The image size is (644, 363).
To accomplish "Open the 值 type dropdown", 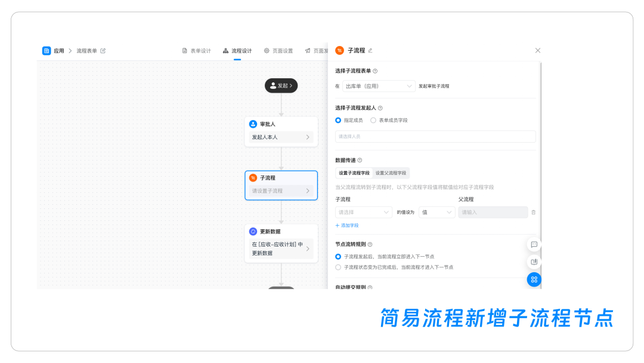I will tap(436, 213).
